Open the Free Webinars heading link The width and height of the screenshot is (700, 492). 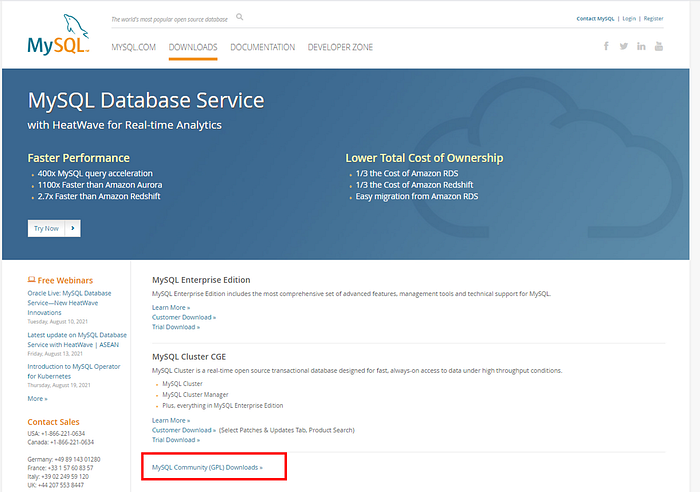coord(65,280)
